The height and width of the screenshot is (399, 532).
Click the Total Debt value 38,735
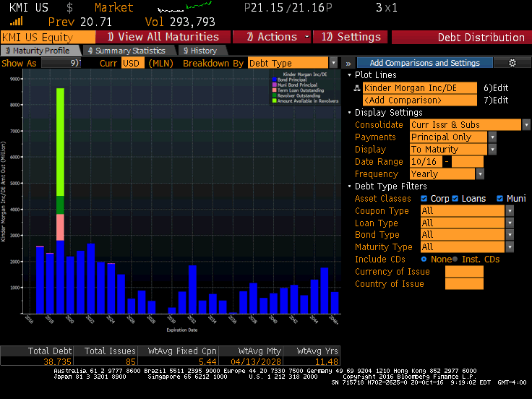click(x=57, y=361)
